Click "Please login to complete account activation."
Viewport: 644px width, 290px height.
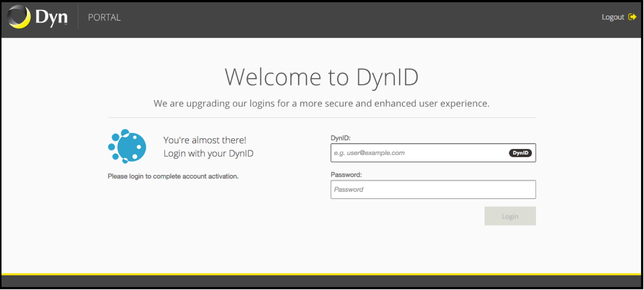click(x=173, y=176)
